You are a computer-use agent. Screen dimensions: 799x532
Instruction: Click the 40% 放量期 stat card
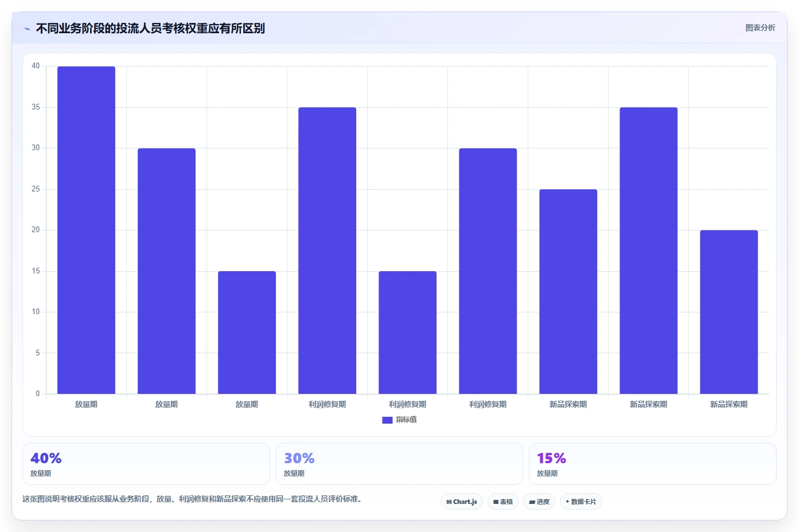pyautogui.click(x=146, y=464)
